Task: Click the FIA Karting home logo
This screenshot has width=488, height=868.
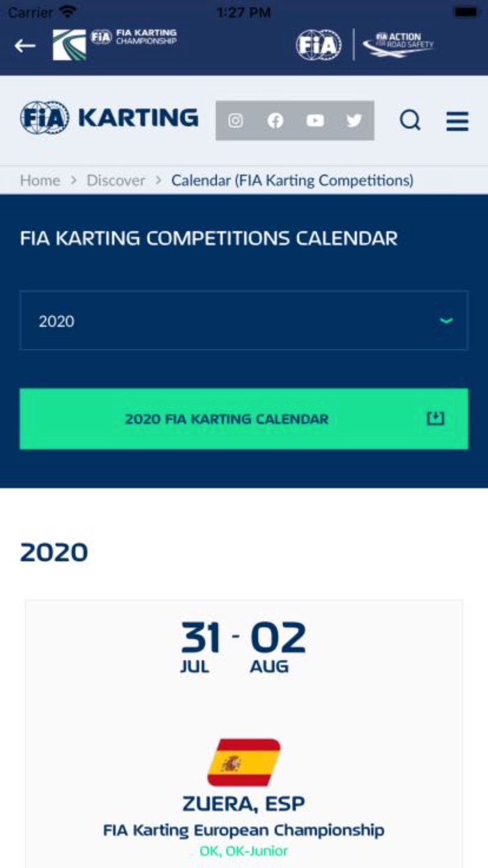Action: tap(108, 118)
